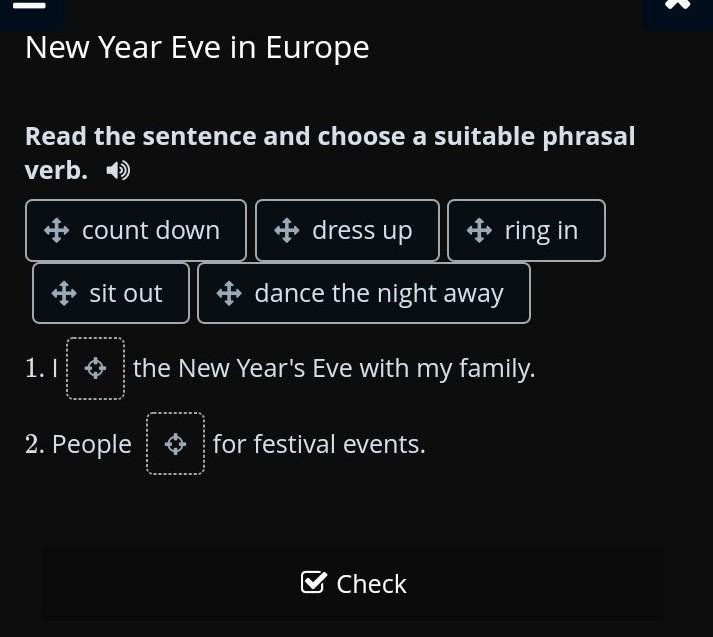Screen dimensions: 713x637
Task: Click the target icon in sentence 1 blank
Action: point(95,369)
